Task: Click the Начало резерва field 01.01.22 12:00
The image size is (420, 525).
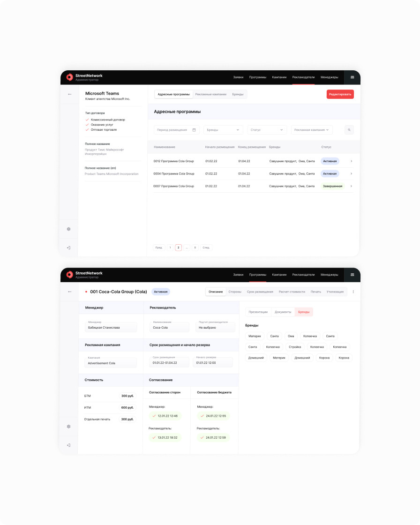Action: click(x=213, y=361)
